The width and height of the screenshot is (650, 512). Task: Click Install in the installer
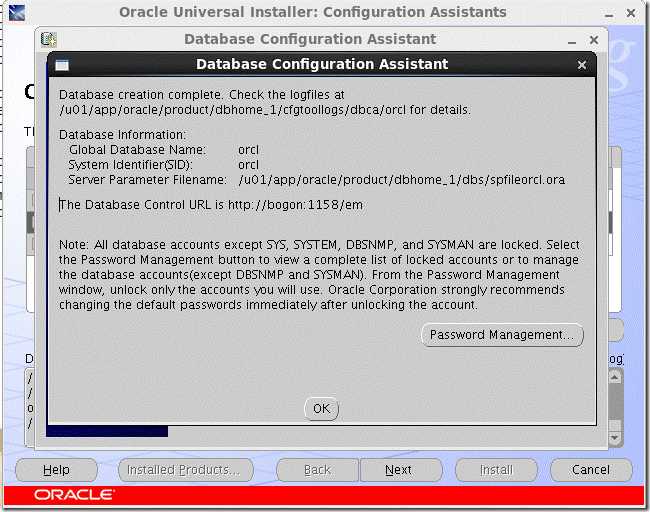[496, 470]
